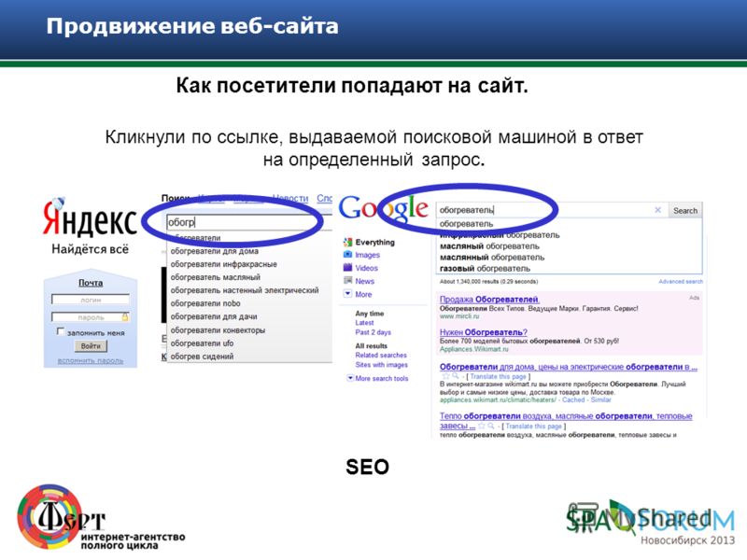Open Related searches link

pyautogui.click(x=381, y=356)
